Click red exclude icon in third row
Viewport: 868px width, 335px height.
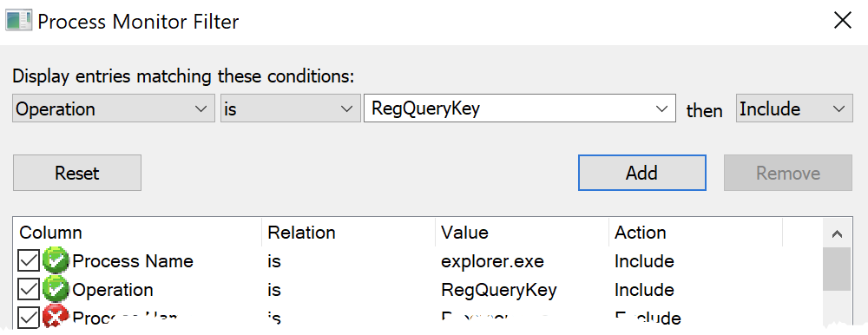click(56, 317)
